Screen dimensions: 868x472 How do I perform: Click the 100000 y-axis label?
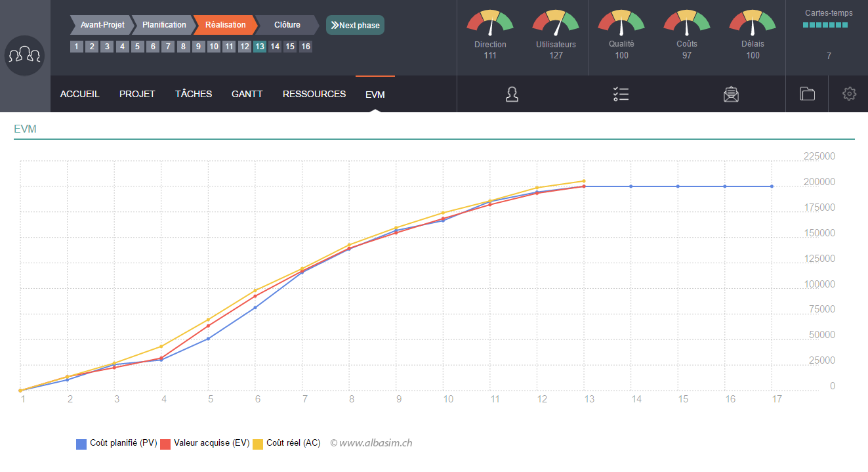819,284
